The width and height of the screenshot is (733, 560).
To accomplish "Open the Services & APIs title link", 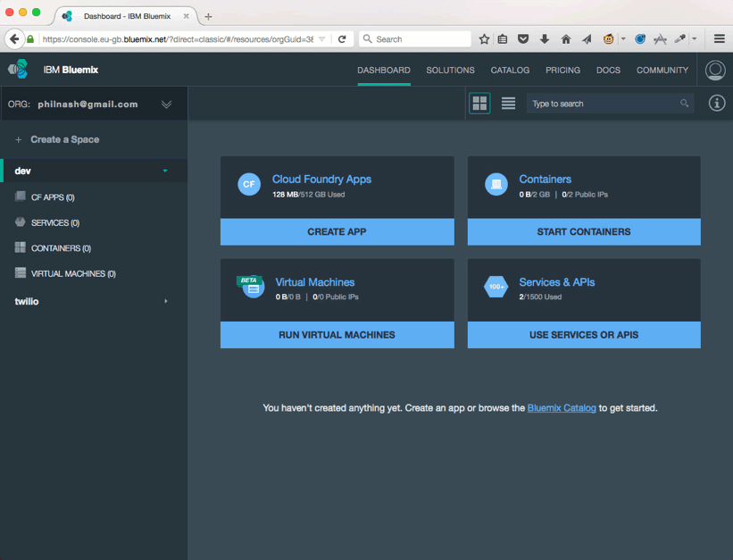I will coord(557,282).
